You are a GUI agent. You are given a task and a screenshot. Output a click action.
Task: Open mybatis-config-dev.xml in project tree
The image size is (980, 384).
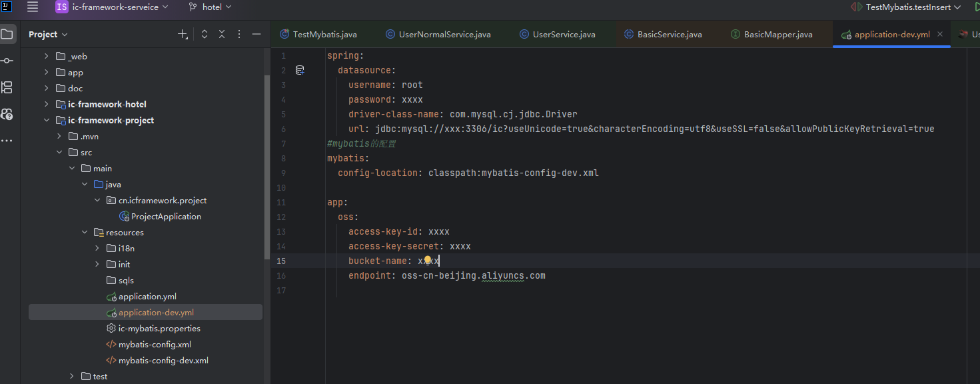click(x=163, y=360)
